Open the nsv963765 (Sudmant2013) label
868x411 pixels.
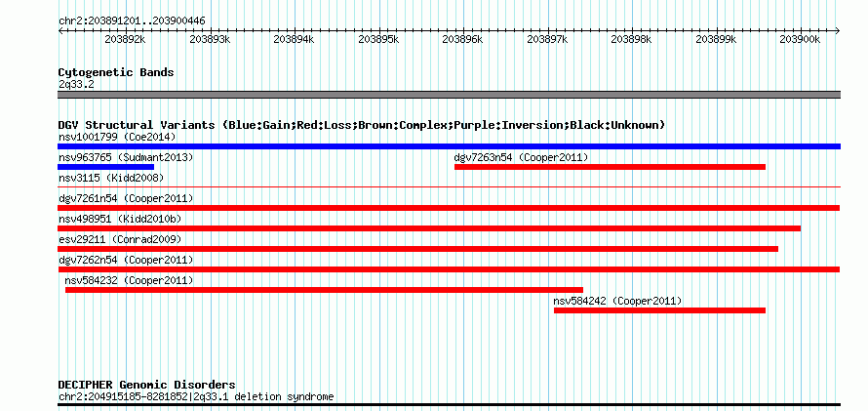(126, 157)
